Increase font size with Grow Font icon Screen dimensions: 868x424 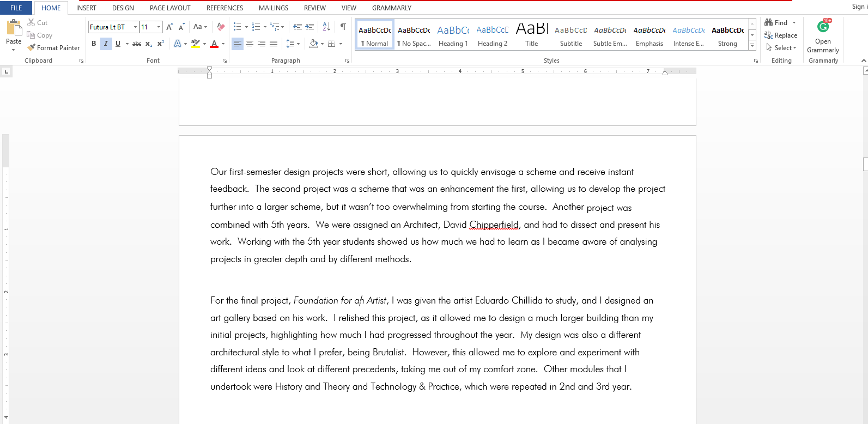click(169, 27)
